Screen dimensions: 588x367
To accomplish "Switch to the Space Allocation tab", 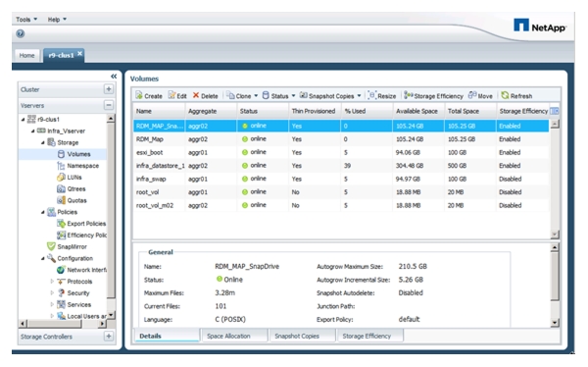I will coord(235,336).
